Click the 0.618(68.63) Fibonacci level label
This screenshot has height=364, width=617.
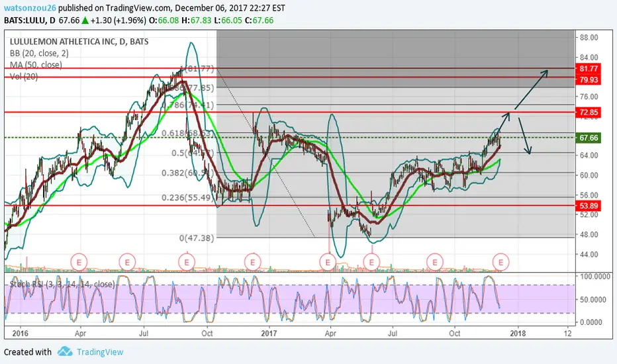pos(189,133)
